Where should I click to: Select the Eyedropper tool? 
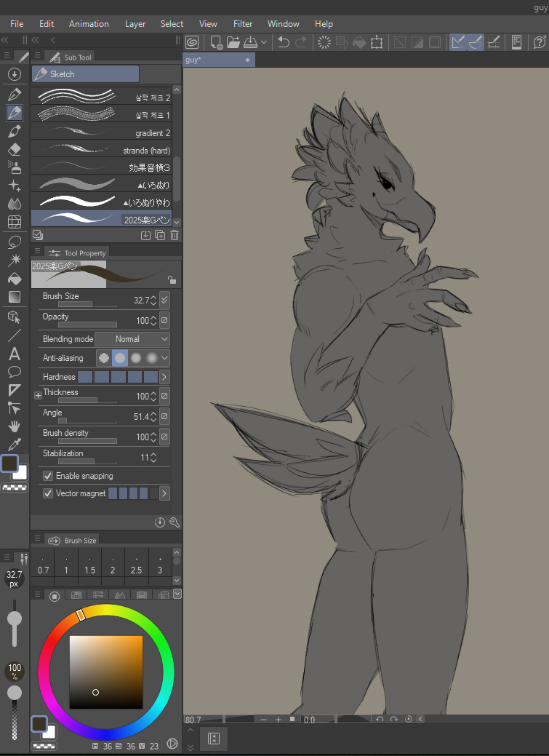coord(15,445)
